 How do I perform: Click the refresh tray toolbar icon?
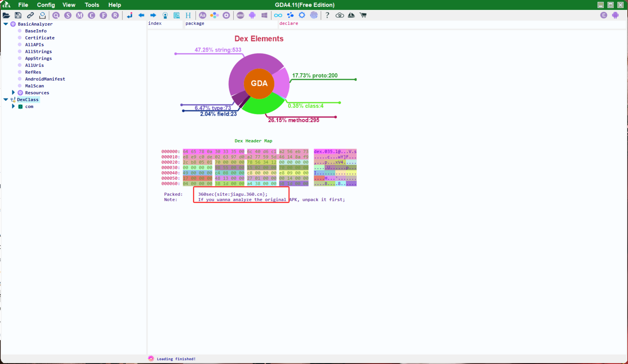point(42,15)
